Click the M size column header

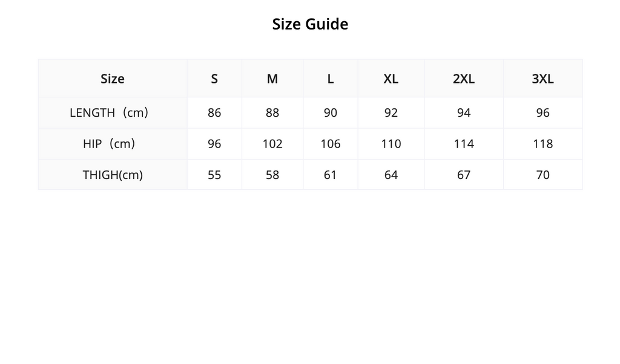pos(272,79)
